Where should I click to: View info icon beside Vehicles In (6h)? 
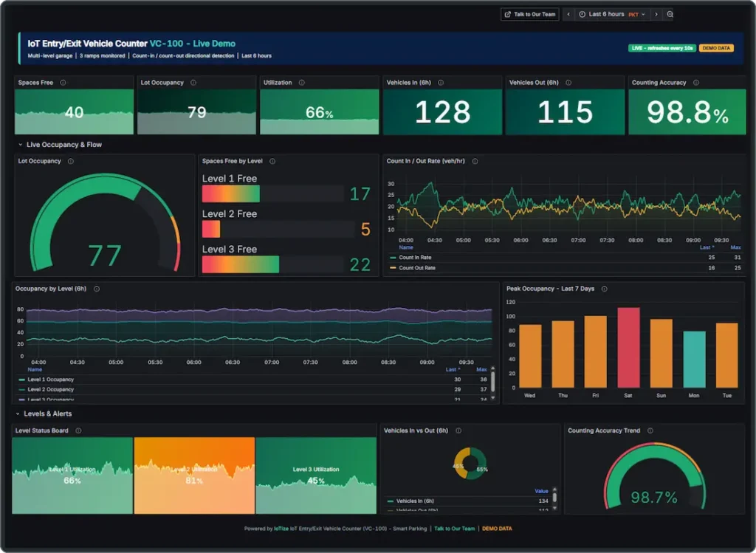441,83
